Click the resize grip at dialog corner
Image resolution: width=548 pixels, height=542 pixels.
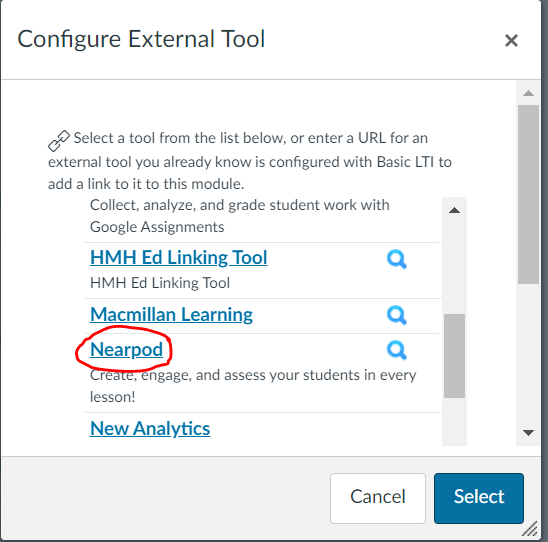(x=530, y=528)
